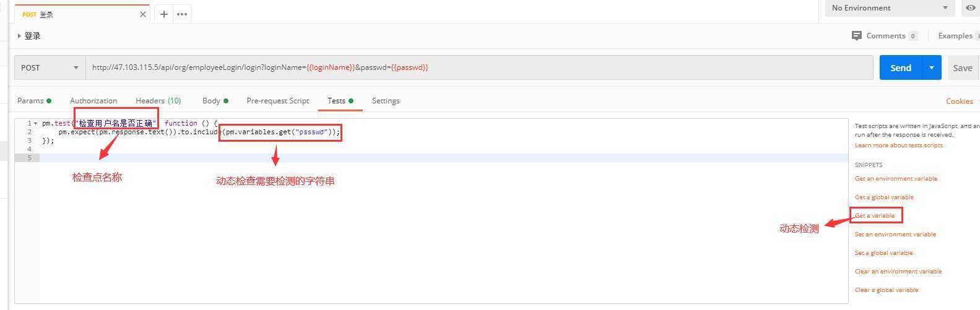Insert the 'Get a variable' snippet
Screen dimensions: 980x310
pos(875,215)
